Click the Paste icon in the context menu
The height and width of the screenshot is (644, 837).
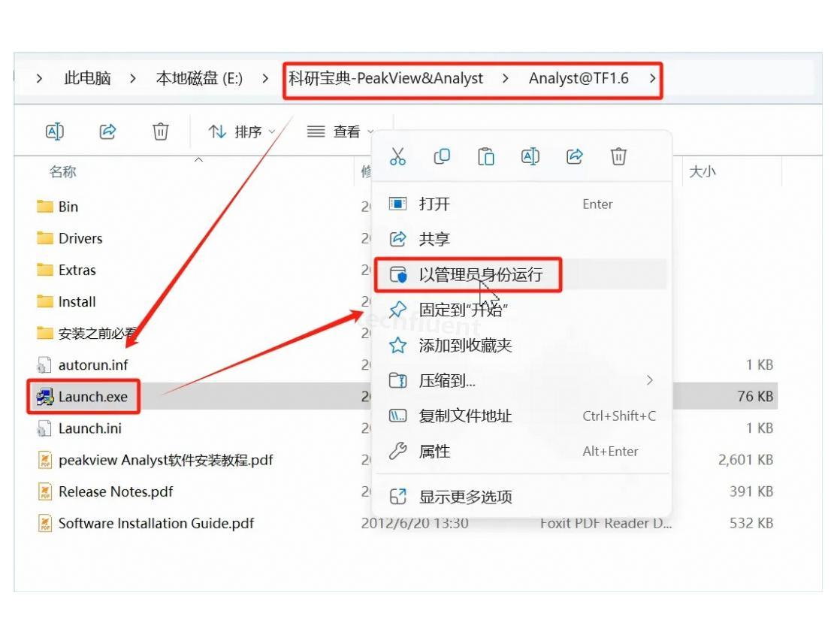(485, 156)
